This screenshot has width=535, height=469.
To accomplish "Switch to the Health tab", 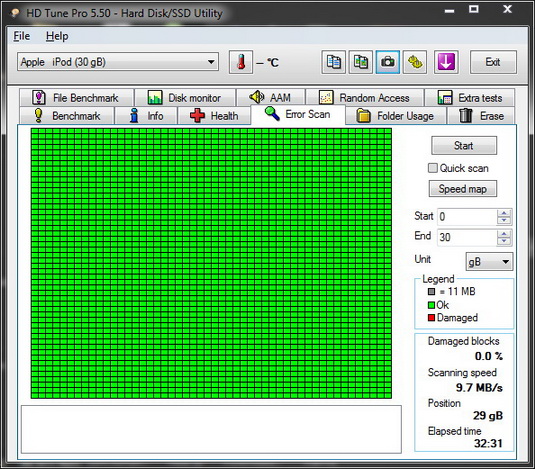I will coord(214,116).
